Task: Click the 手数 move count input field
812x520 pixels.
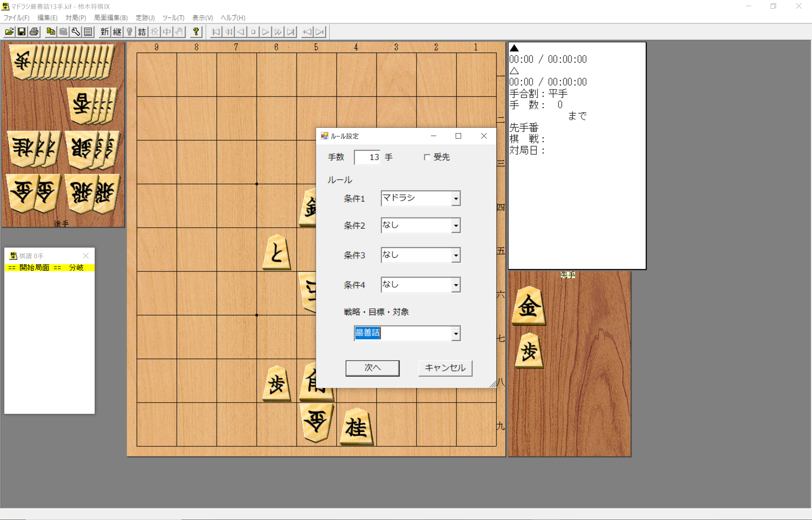Action: pos(367,157)
